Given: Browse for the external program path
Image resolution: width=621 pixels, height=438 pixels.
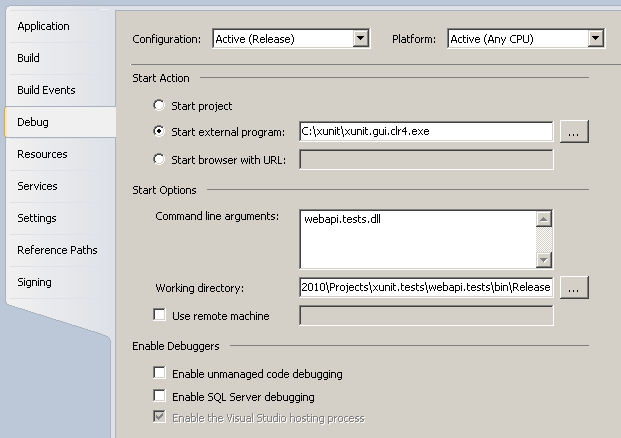Looking at the screenshot, I should (574, 131).
